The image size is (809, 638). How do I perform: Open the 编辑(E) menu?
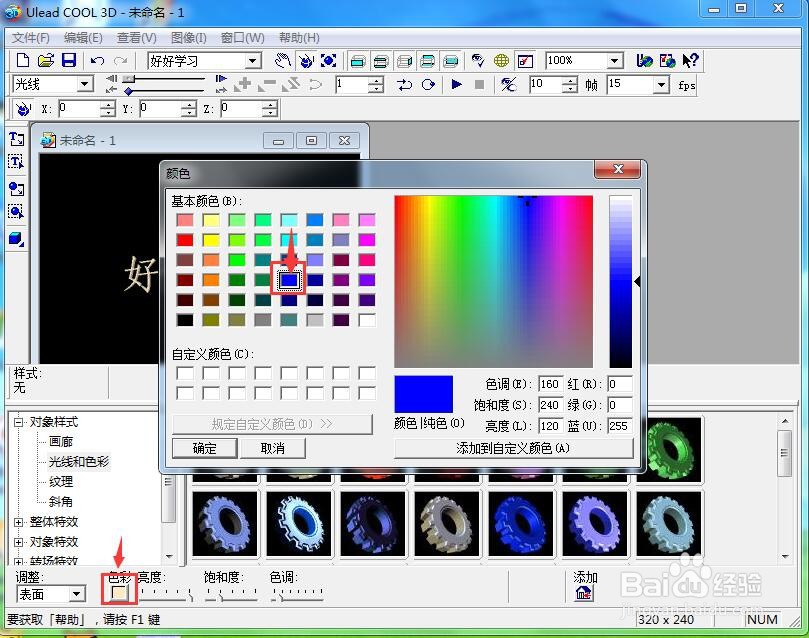pyautogui.click(x=83, y=38)
